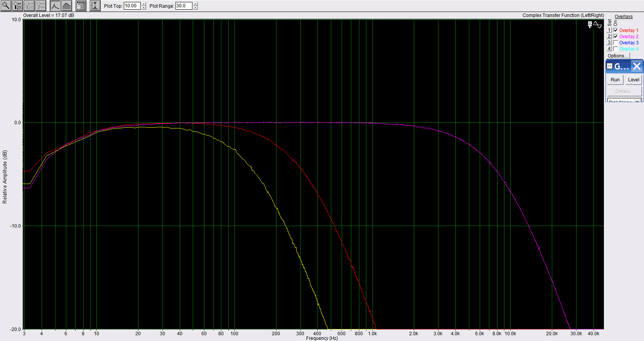Decrease Plot Range with down arrow
Screen dimensions: 644x341
(196, 8)
